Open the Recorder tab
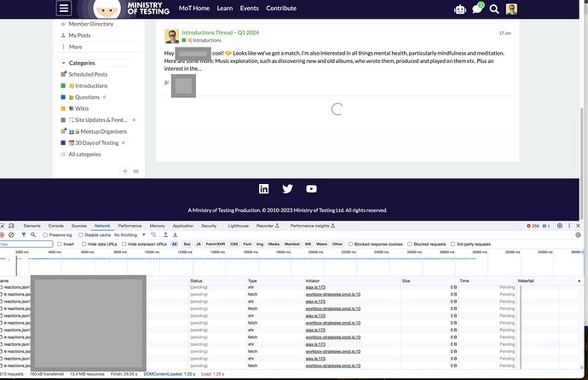The image size is (588, 380). pos(268,226)
